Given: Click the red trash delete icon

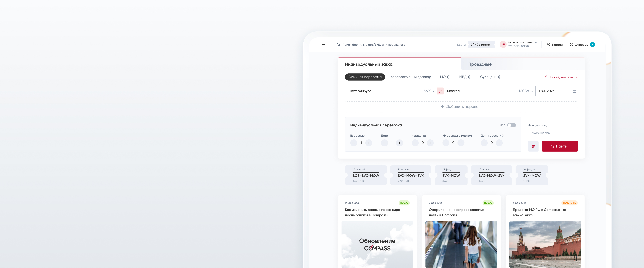Looking at the screenshot, I should pyautogui.click(x=533, y=146).
